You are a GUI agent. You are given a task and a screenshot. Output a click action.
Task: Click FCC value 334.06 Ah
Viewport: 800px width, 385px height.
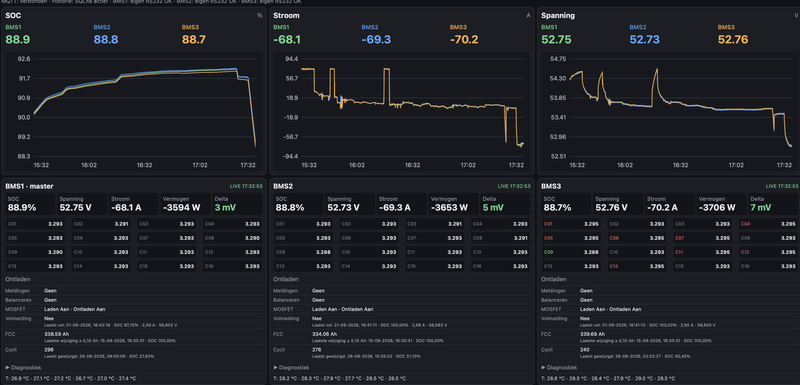(324, 335)
